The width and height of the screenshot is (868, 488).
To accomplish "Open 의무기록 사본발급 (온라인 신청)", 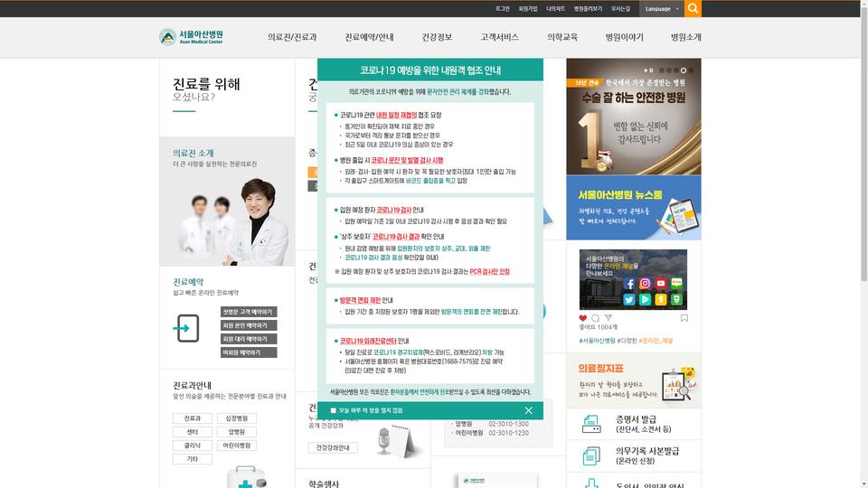I will [x=647, y=455].
